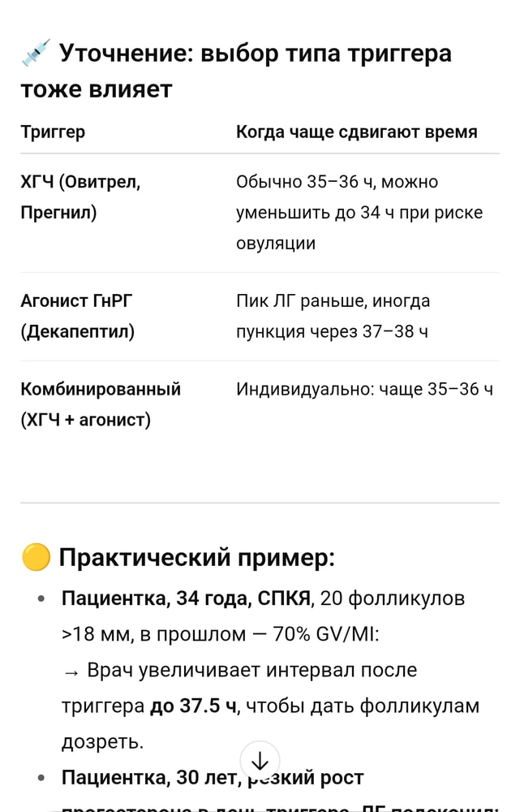Click the 'Агонист ГнРГ (Декапептил)' table cell
520x812 pixels.
tap(77, 316)
